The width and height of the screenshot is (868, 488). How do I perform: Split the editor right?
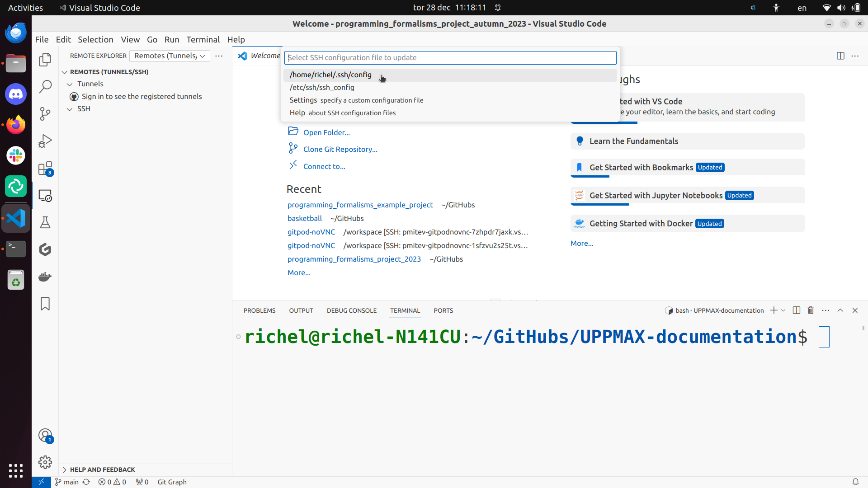pyautogui.click(x=840, y=56)
